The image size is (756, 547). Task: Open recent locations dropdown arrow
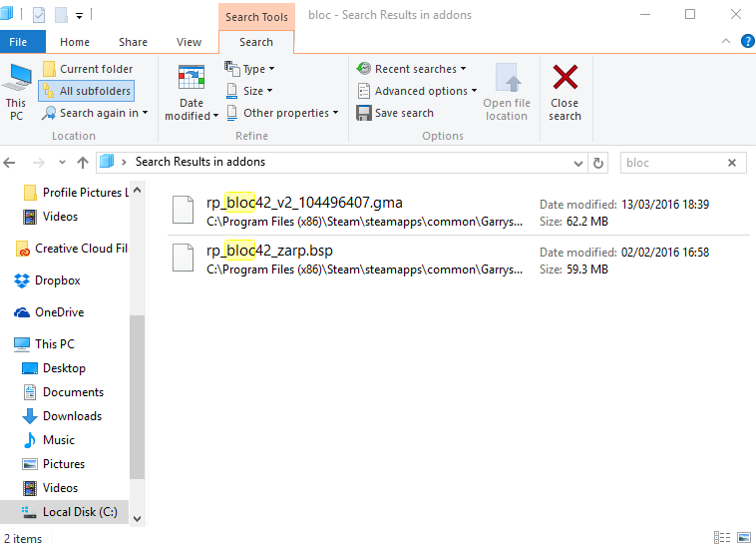[x=62, y=163]
